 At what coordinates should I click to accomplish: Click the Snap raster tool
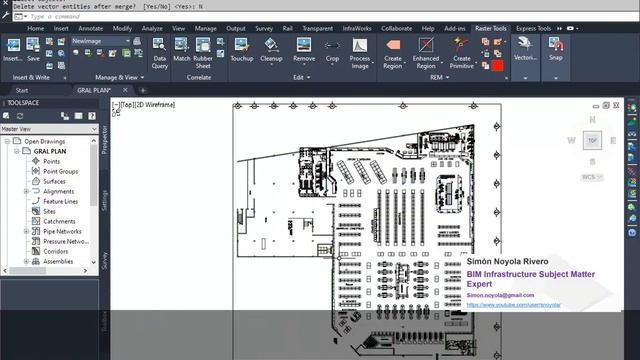coord(556,49)
